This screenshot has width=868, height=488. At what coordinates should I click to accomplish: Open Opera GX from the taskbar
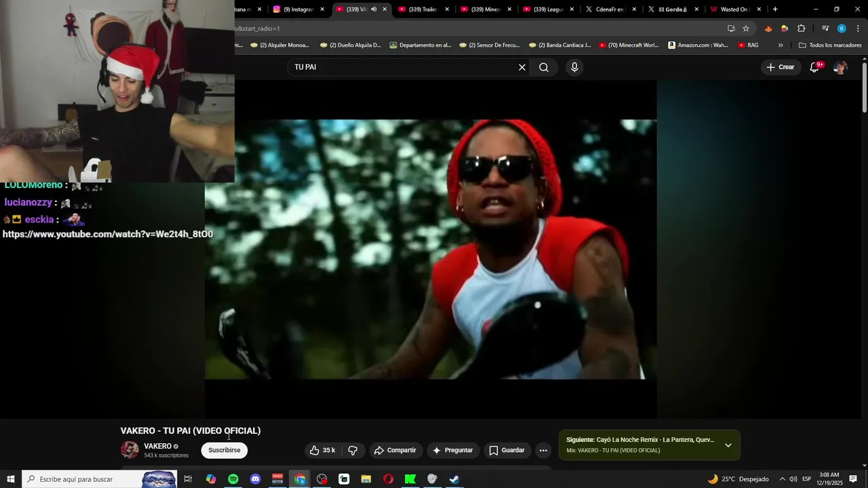(x=388, y=479)
